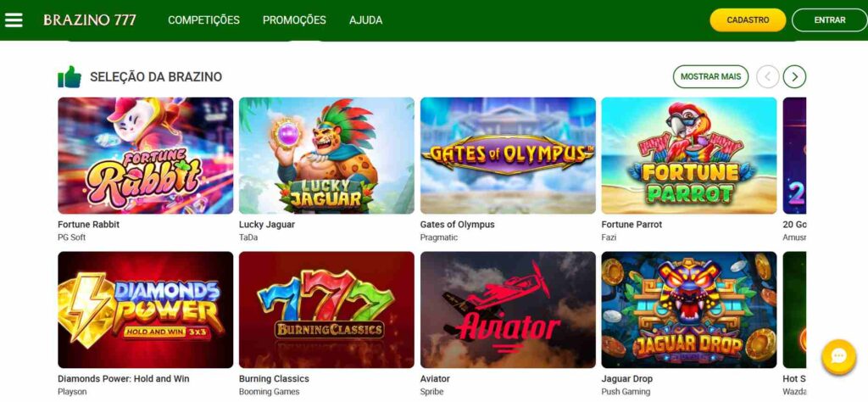Screen dimensions: 868x402
Task: Click the thumbs-up Seleção icon
Action: point(70,77)
